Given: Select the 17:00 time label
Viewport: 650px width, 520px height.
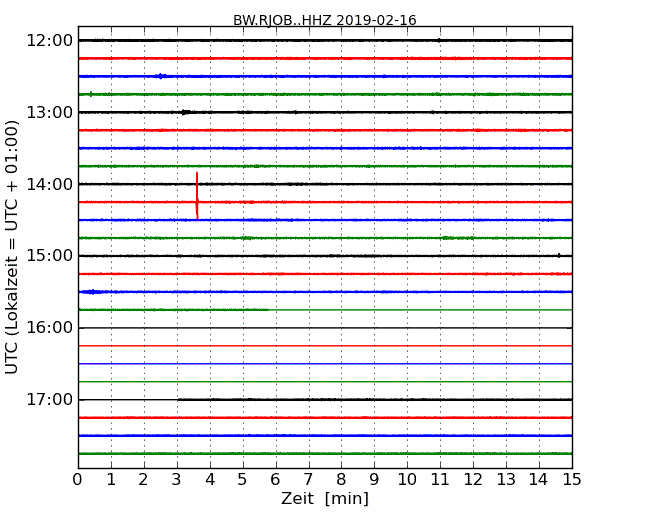Looking at the screenshot, I should pos(50,400).
